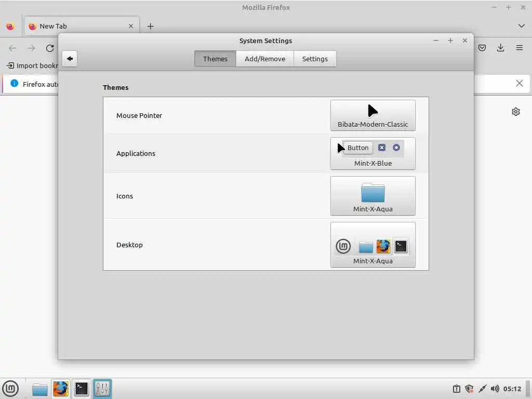Select the New Tab tab in Firefox
Image resolution: width=532 pixels, height=399 pixels.
coord(81,26)
